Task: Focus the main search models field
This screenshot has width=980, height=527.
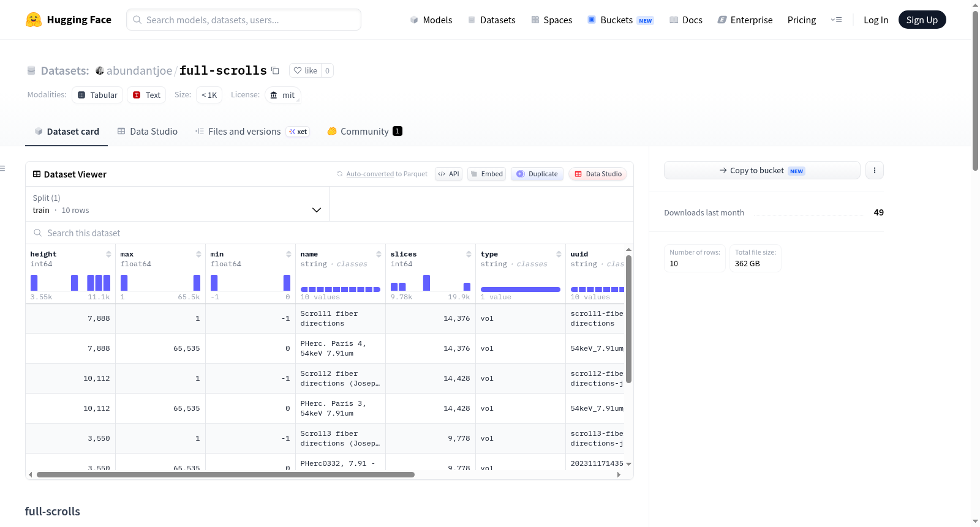Action: pyautogui.click(x=244, y=20)
